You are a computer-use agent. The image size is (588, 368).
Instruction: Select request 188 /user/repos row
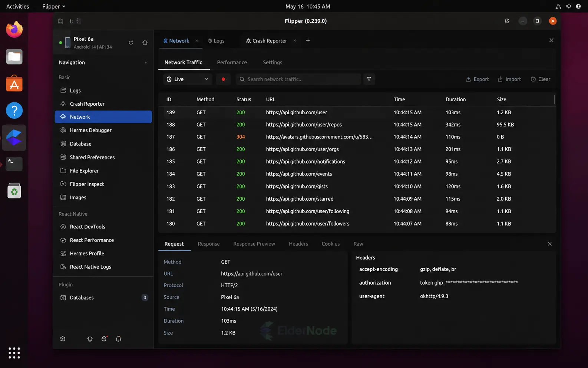coord(357,125)
